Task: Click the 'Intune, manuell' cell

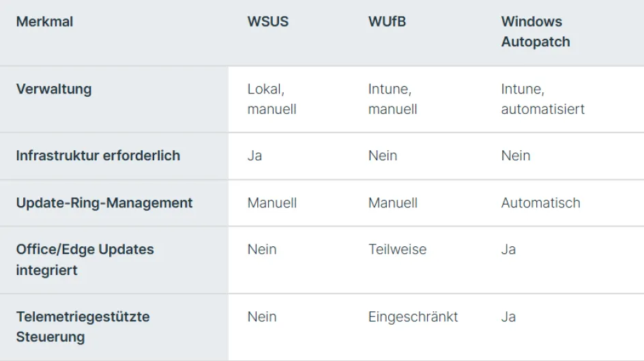Action: (x=392, y=99)
